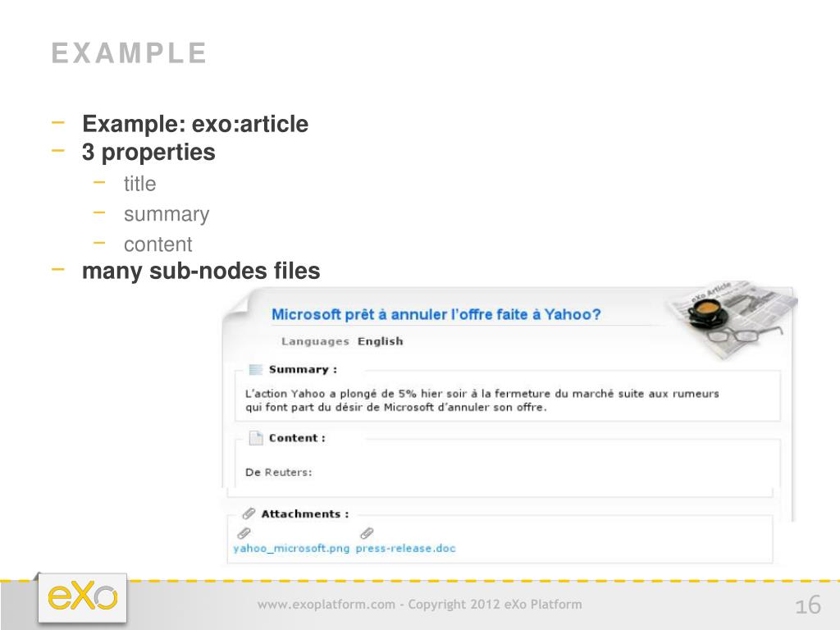Click the eXo logo in the footer

(x=83, y=598)
